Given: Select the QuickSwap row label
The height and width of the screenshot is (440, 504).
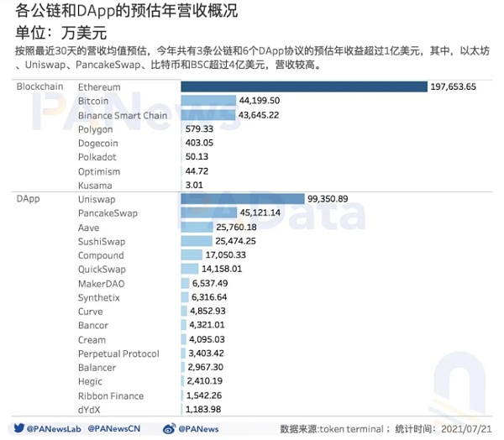Looking at the screenshot, I should [x=102, y=270].
